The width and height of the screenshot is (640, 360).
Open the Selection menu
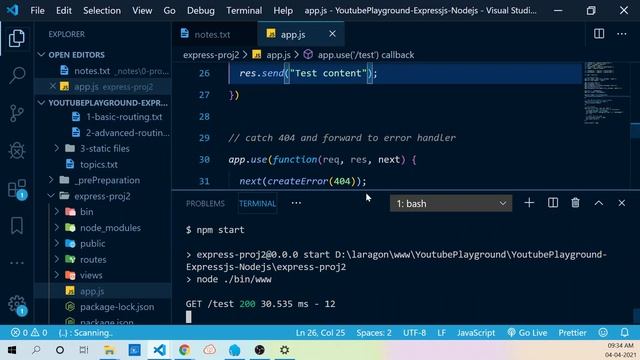(102, 10)
